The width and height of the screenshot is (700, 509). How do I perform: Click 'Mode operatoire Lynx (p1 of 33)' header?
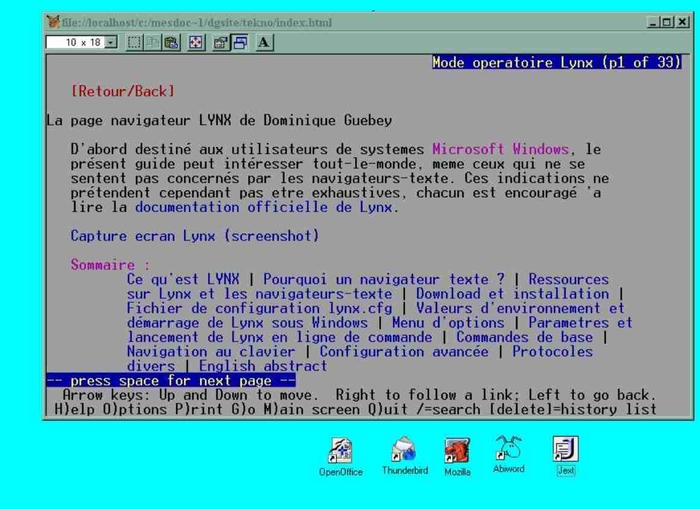557,62
